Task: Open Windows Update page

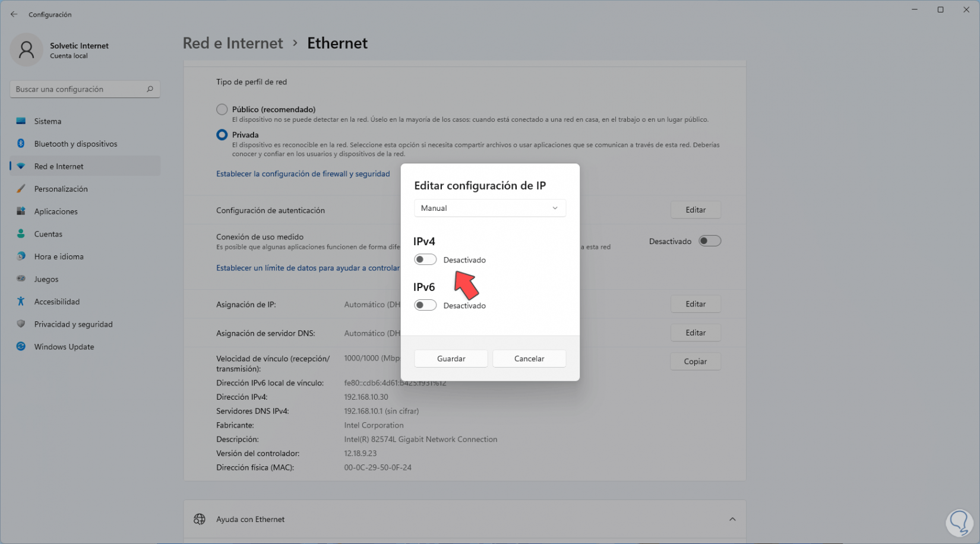Action: [x=64, y=347]
